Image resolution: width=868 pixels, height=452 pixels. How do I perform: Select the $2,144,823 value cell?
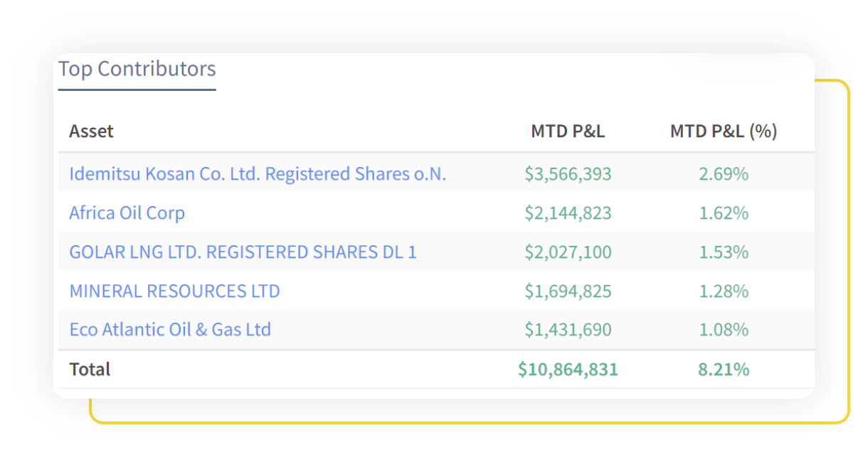[x=568, y=213]
